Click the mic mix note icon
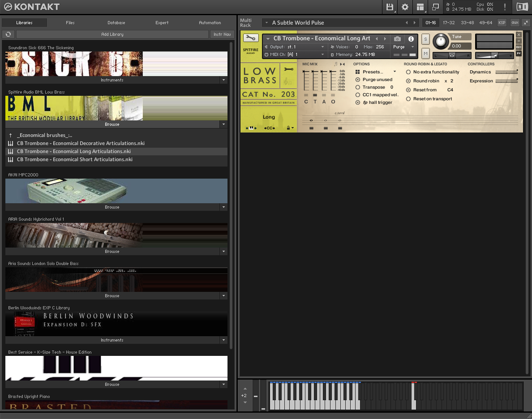Screen dimensions: 532x419 pyautogui.click(x=336, y=64)
